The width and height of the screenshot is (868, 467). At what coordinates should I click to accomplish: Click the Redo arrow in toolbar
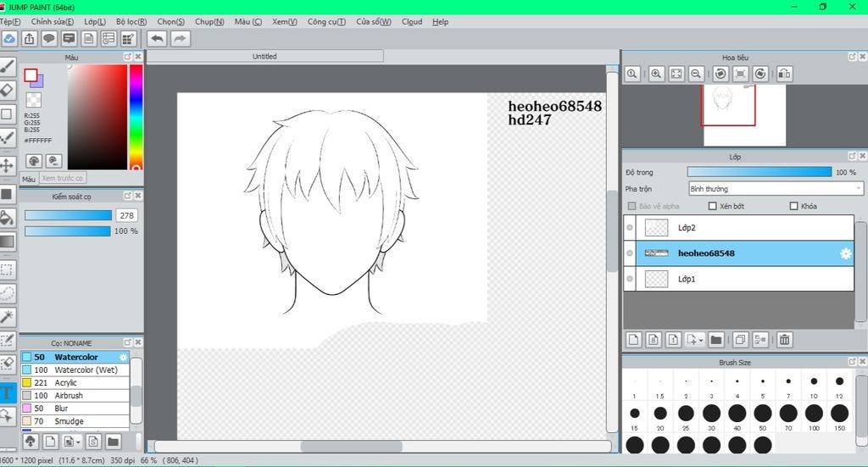click(x=180, y=39)
